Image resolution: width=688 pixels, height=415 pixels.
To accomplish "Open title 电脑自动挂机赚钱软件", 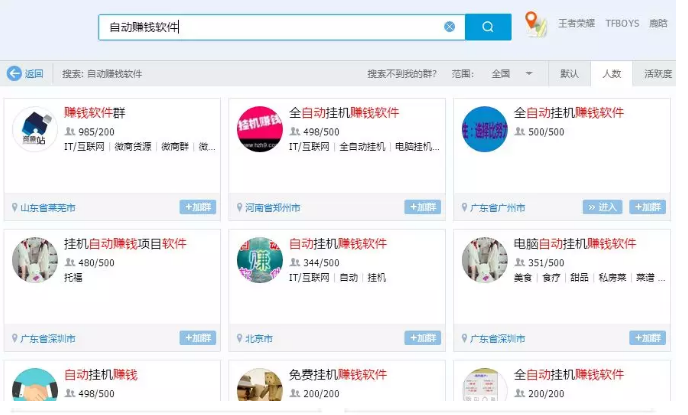I will pyautogui.click(x=575, y=243).
